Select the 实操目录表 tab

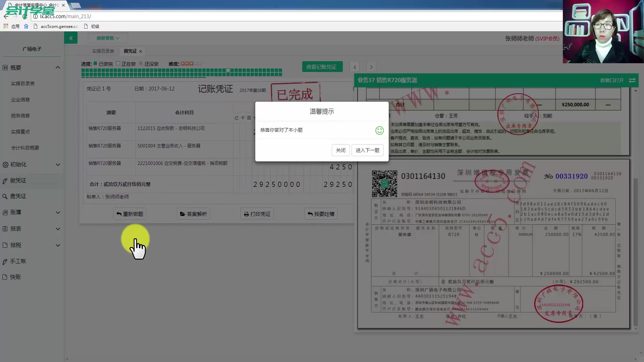(103, 51)
